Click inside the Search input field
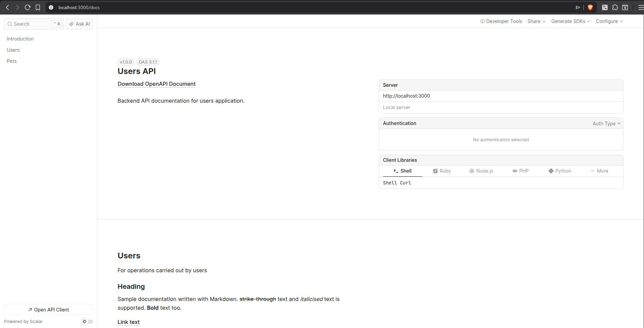The height and width of the screenshot is (328, 644). point(30,24)
